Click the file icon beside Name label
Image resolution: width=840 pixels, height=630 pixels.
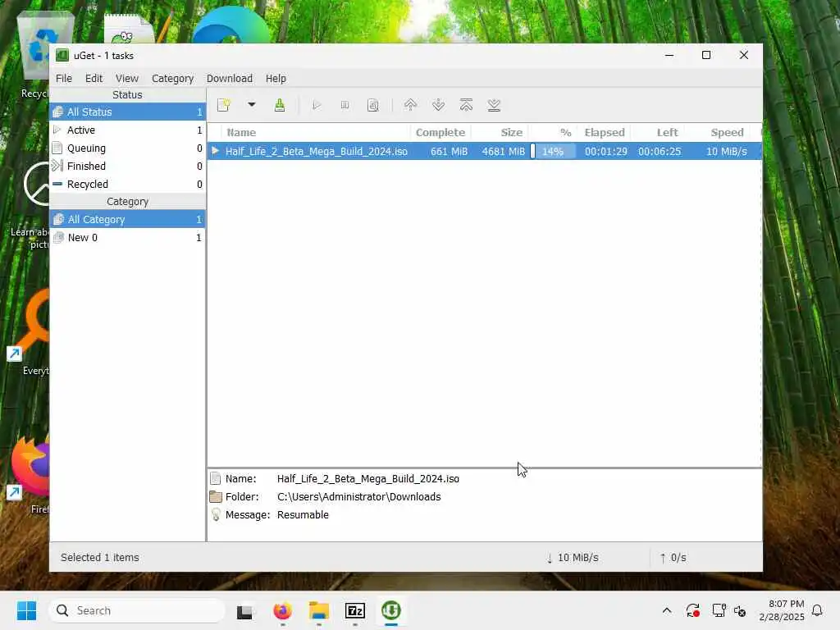(216, 478)
